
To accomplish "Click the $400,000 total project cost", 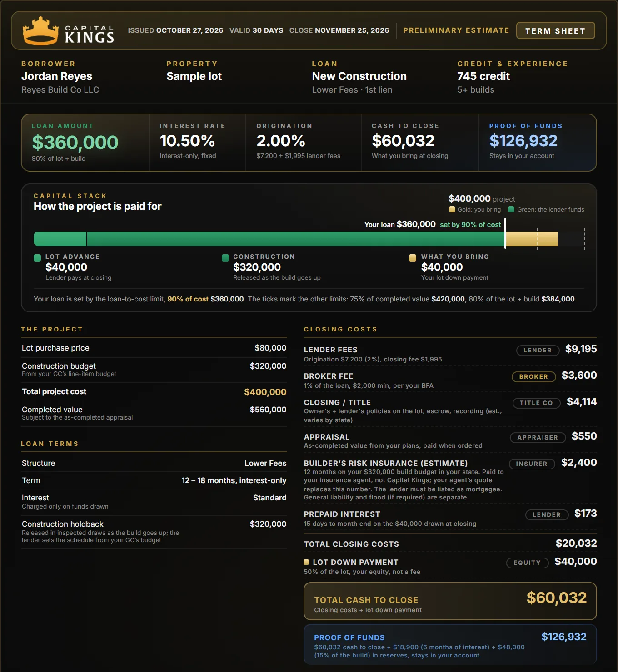I will [x=265, y=392].
